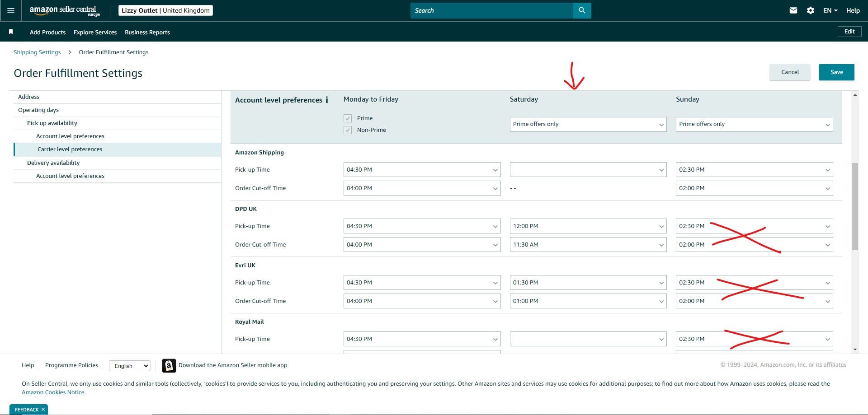Image resolution: width=868 pixels, height=415 pixels.
Task: Go to Shipping Settings breadcrumb
Action: pos(37,52)
